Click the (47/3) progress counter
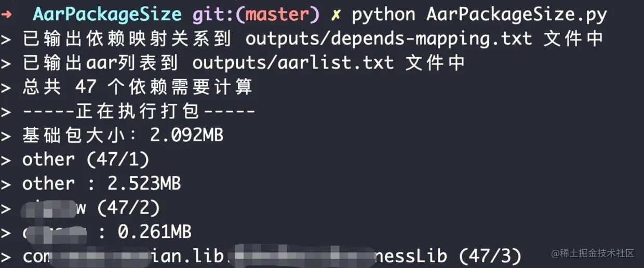 click(490, 256)
